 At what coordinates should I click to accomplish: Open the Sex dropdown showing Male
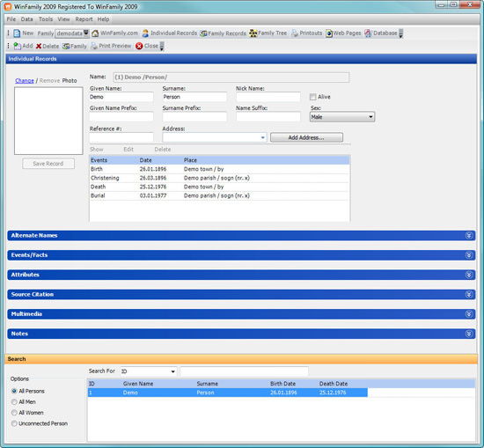coord(342,117)
